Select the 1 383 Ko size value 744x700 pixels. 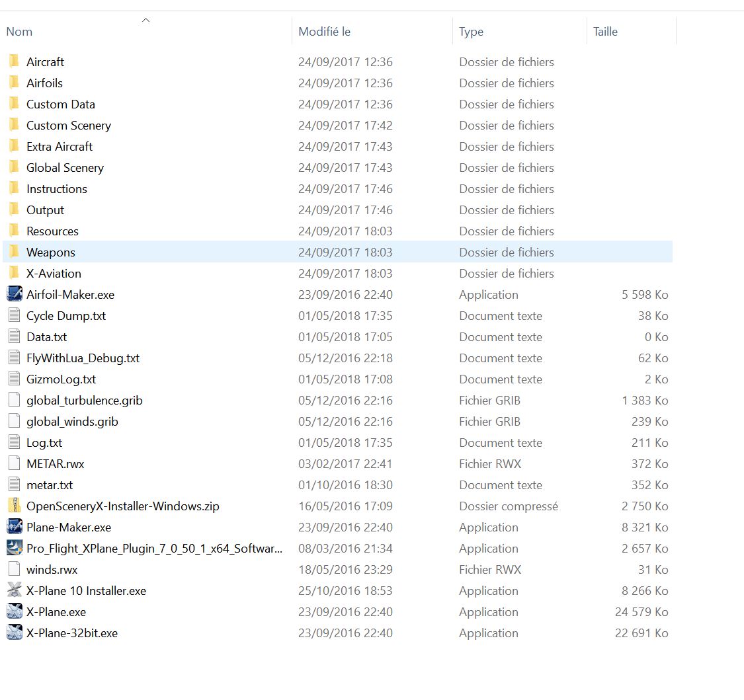(x=645, y=401)
